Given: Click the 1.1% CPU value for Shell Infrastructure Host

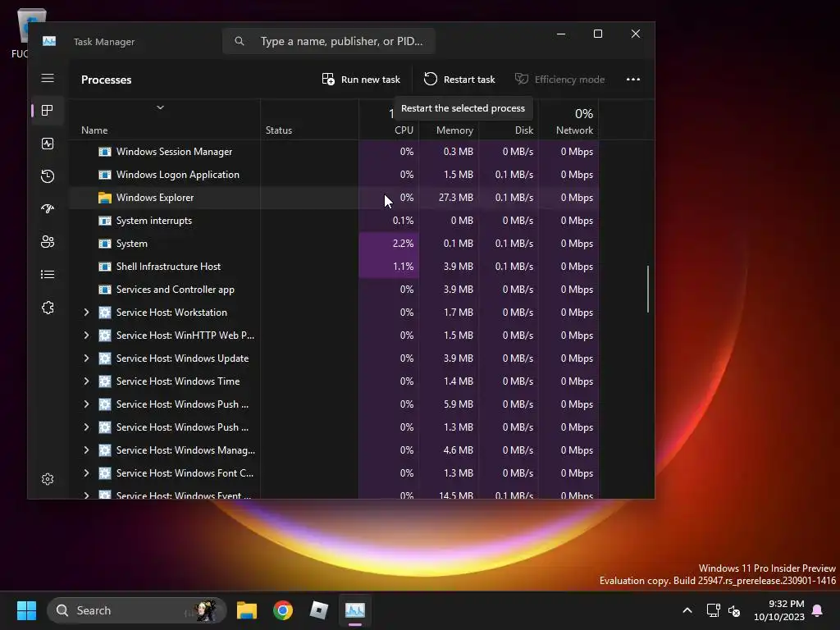Looking at the screenshot, I should 403,267.
